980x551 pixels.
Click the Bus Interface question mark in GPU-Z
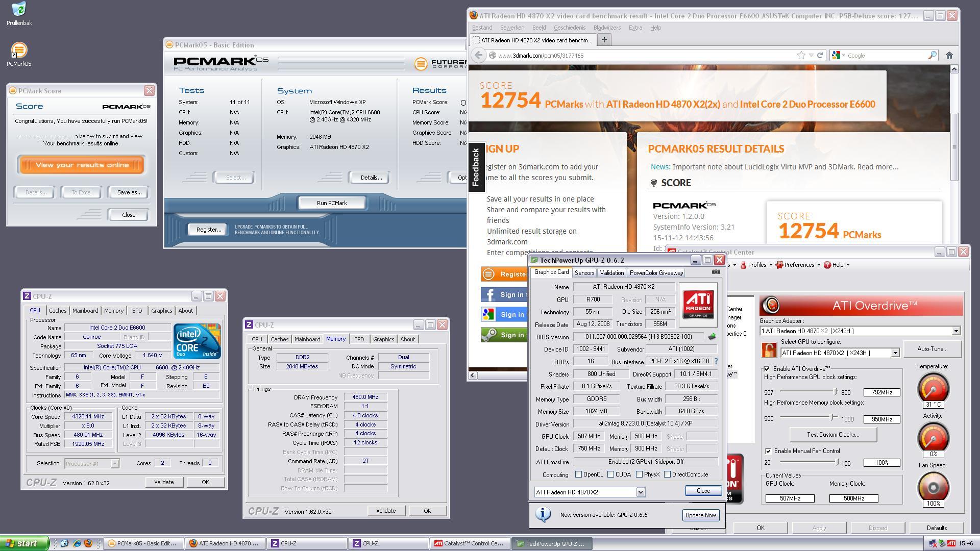pyautogui.click(x=716, y=361)
